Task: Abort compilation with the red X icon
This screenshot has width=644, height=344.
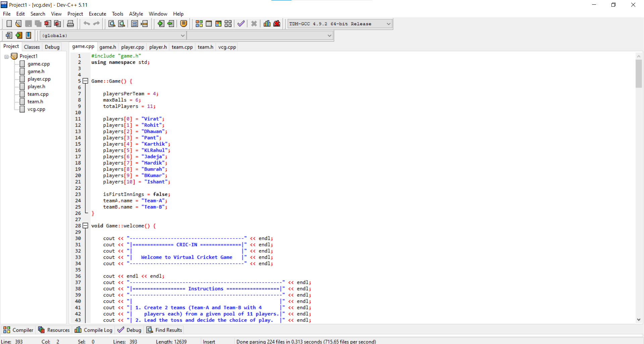Action: [254, 23]
